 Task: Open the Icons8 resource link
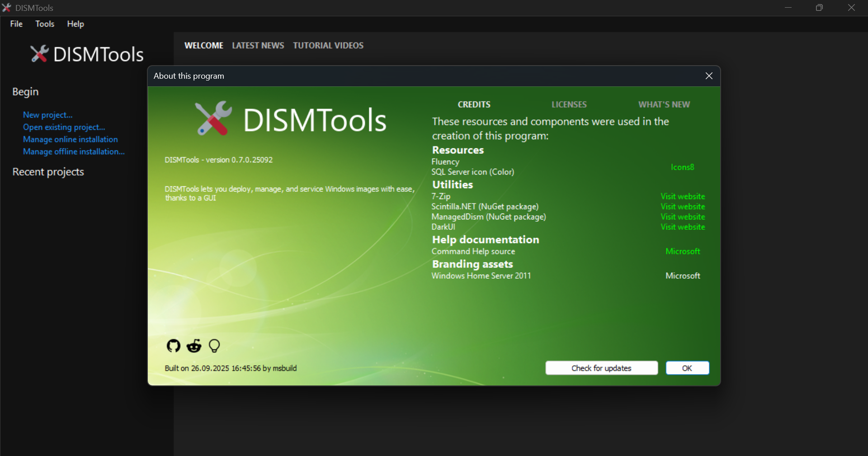point(682,167)
